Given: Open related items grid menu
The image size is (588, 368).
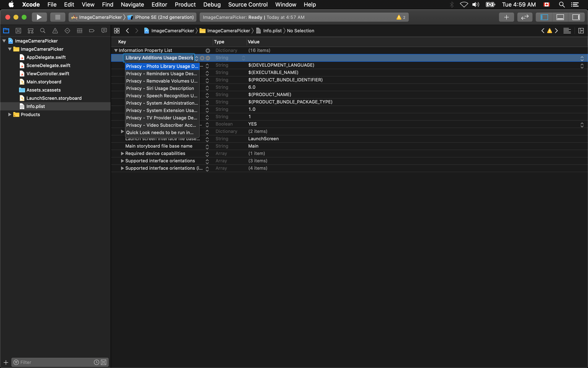Looking at the screenshot, I should coord(117,31).
